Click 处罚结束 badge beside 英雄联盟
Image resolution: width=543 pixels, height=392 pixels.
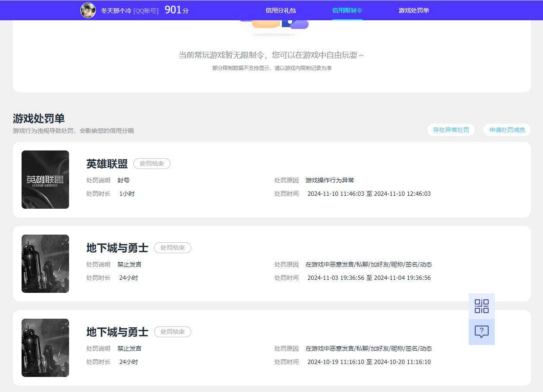coord(152,164)
